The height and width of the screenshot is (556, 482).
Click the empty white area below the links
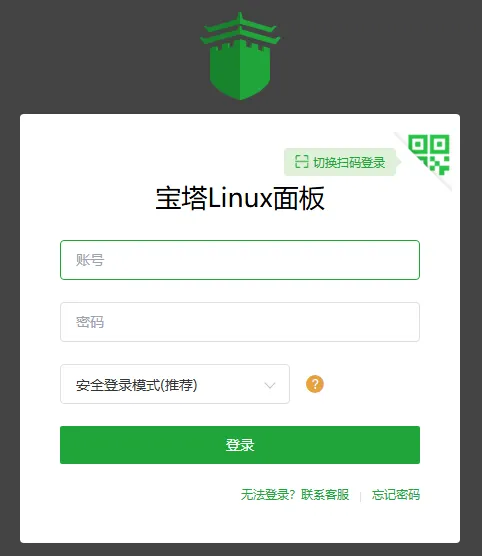(240, 524)
